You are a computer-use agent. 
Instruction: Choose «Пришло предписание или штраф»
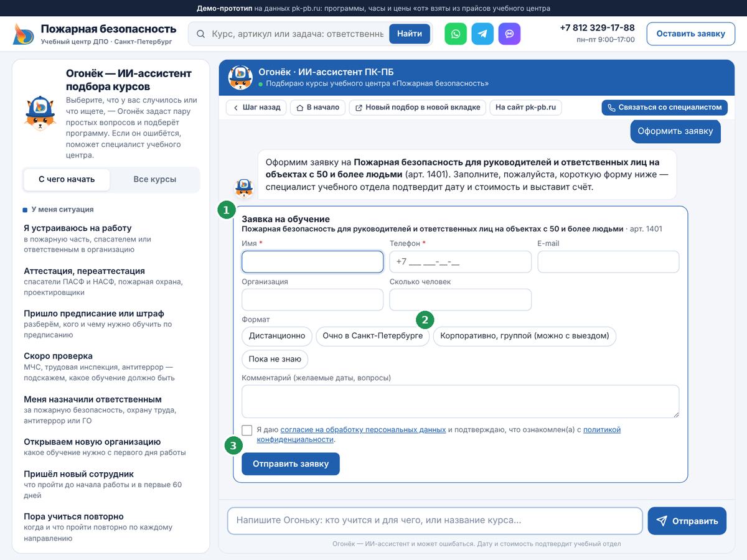(x=111, y=324)
